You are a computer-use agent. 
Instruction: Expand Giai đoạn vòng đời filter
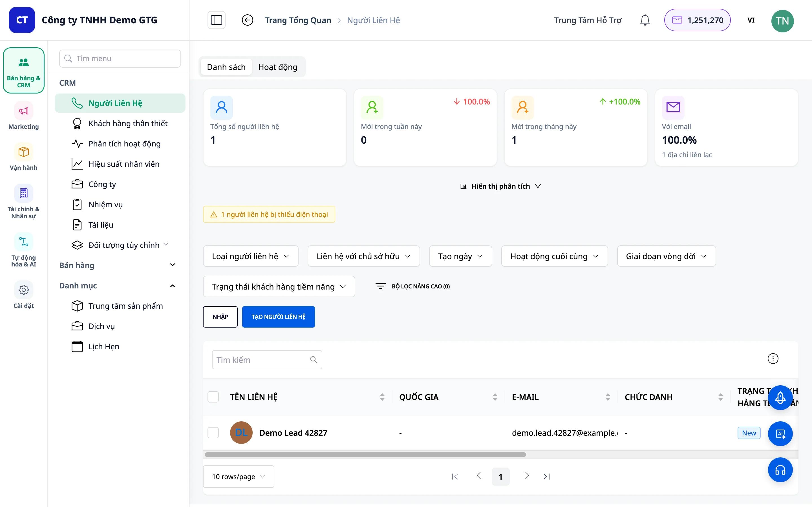coord(667,256)
